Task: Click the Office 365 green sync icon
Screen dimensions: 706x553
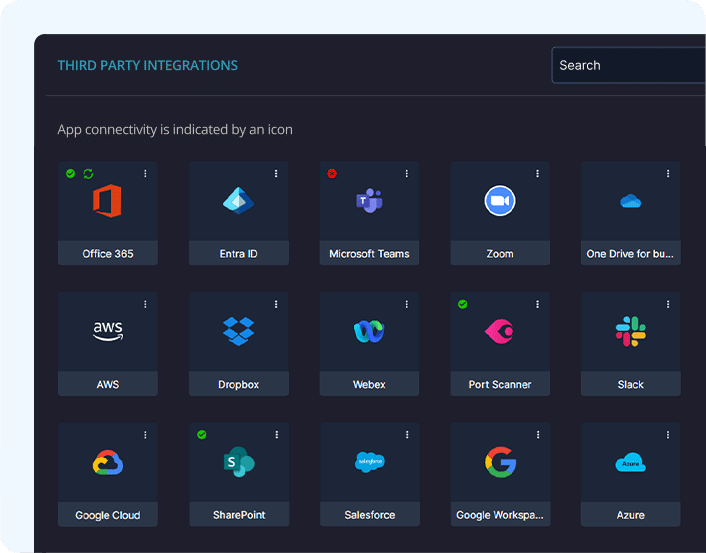Action: pos(88,174)
